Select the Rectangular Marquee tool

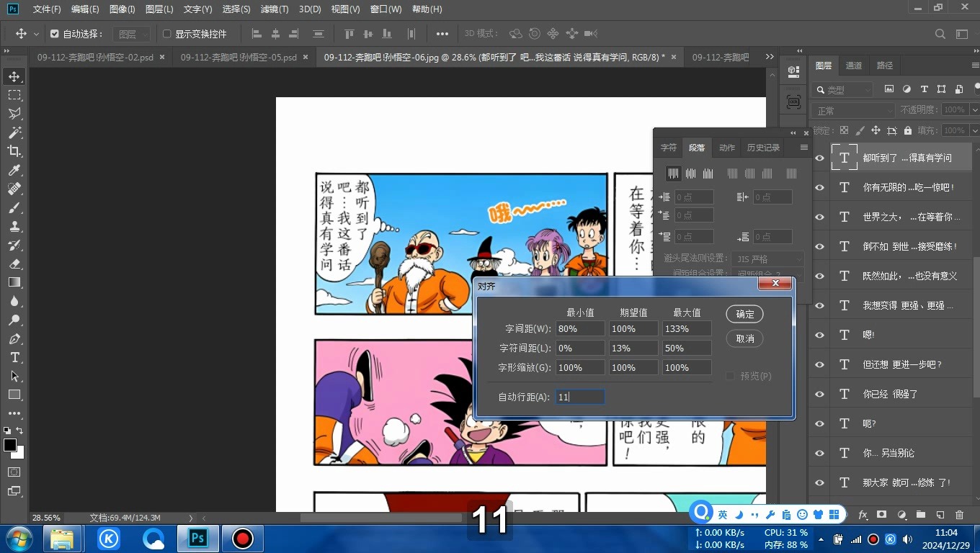pos(14,95)
